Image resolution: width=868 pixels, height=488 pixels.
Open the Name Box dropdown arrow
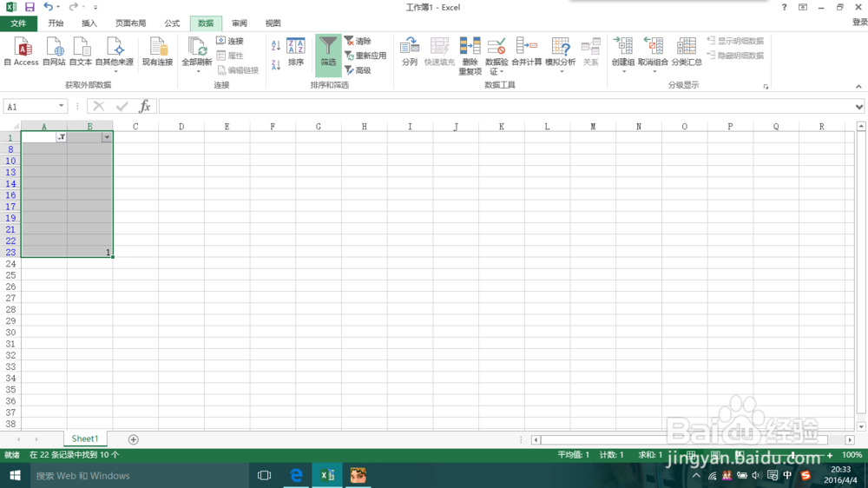coord(61,106)
